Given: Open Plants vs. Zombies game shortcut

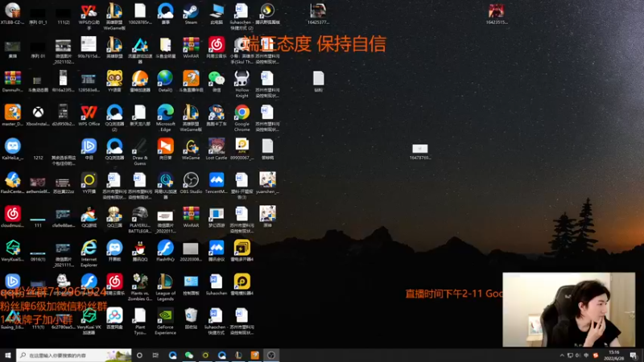Looking at the screenshot, I should pyautogui.click(x=139, y=287).
